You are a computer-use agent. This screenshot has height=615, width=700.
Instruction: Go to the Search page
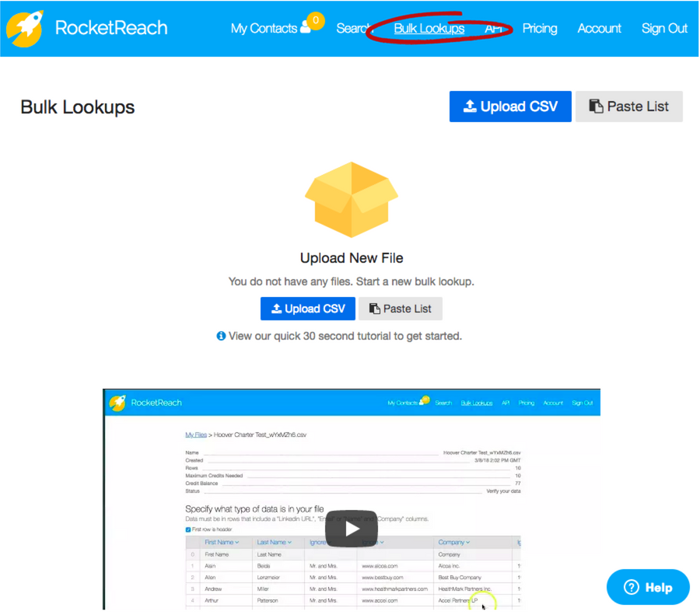354,29
